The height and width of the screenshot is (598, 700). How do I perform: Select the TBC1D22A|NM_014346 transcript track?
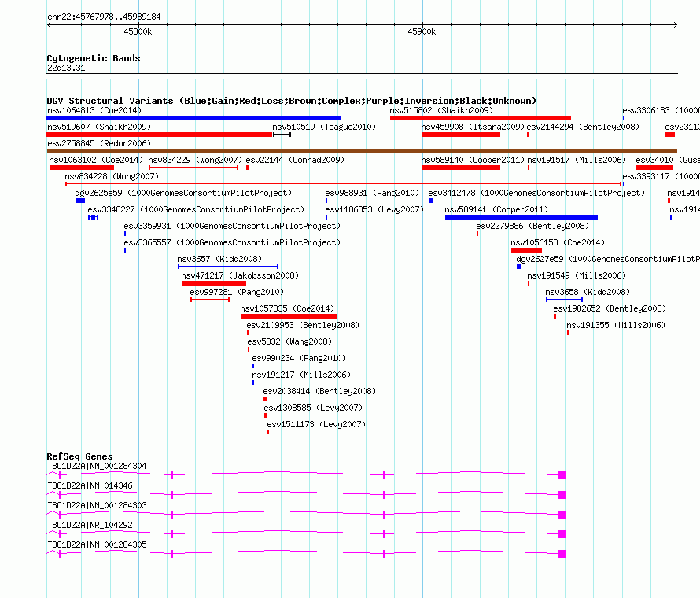pyautogui.click(x=306, y=495)
